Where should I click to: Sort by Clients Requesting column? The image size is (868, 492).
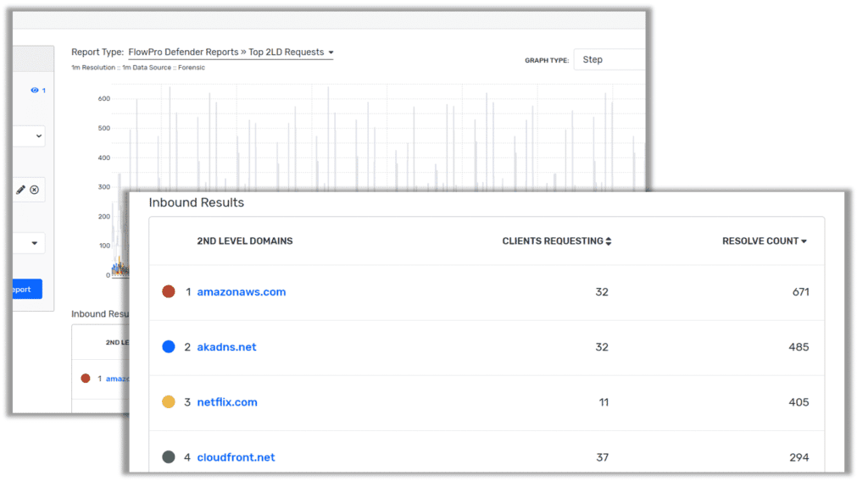click(x=556, y=241)
